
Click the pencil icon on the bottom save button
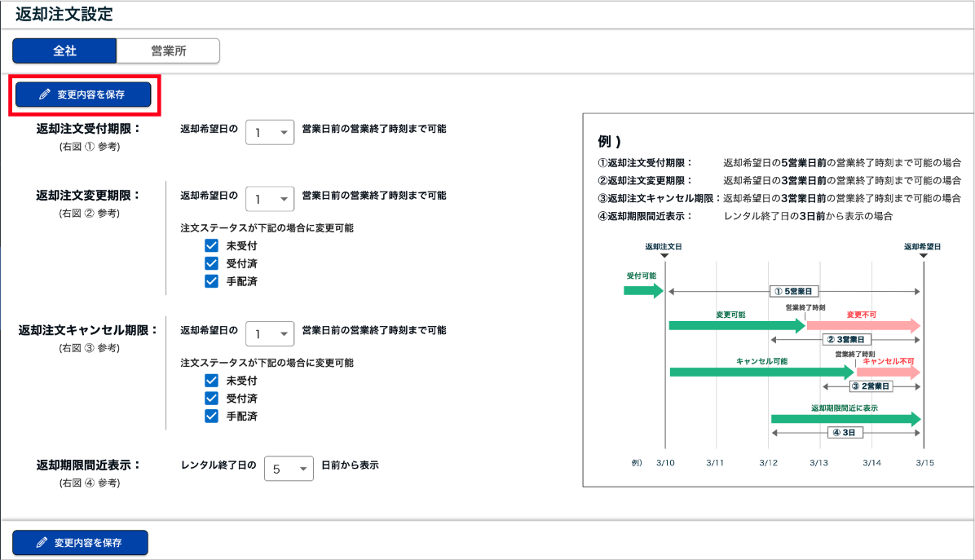click(x=42, y=542)
